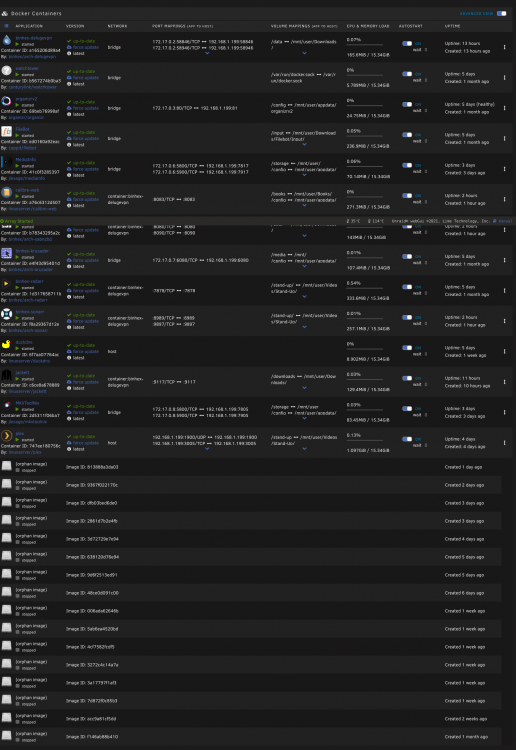Expand volume mappings for MKVToolNix

point(304,419)
